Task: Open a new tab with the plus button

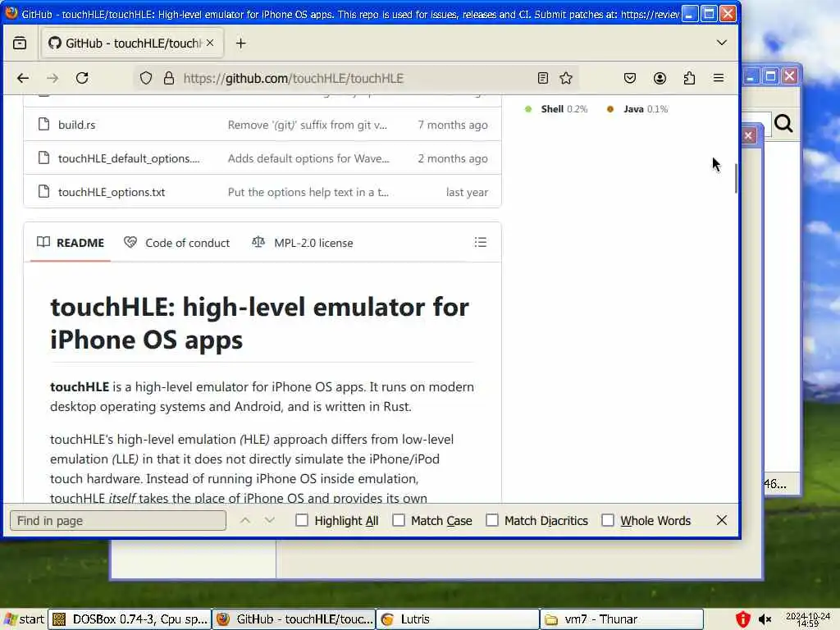Action: click(240, 43)
